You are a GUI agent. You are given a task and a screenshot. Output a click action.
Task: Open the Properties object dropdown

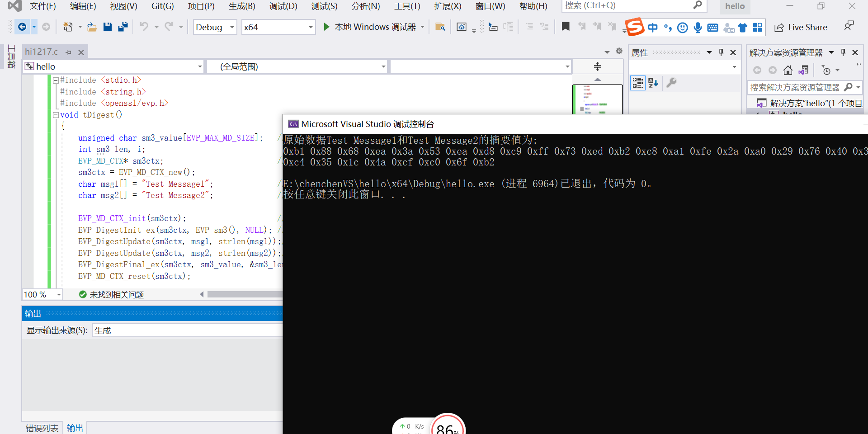coord(684,67)
